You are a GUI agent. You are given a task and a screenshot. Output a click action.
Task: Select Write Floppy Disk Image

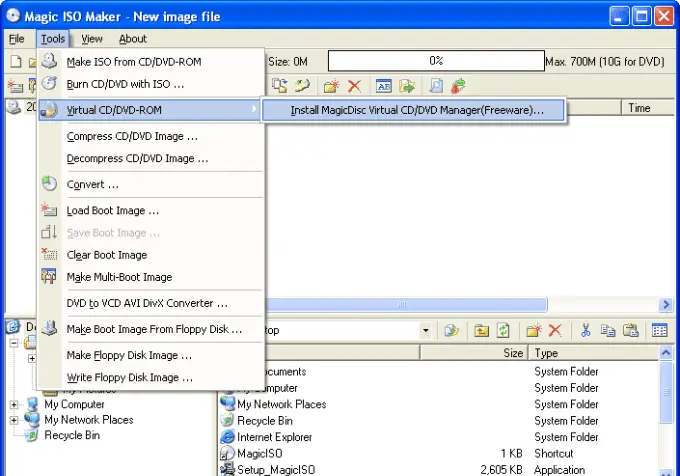click(x=151, y=378)
